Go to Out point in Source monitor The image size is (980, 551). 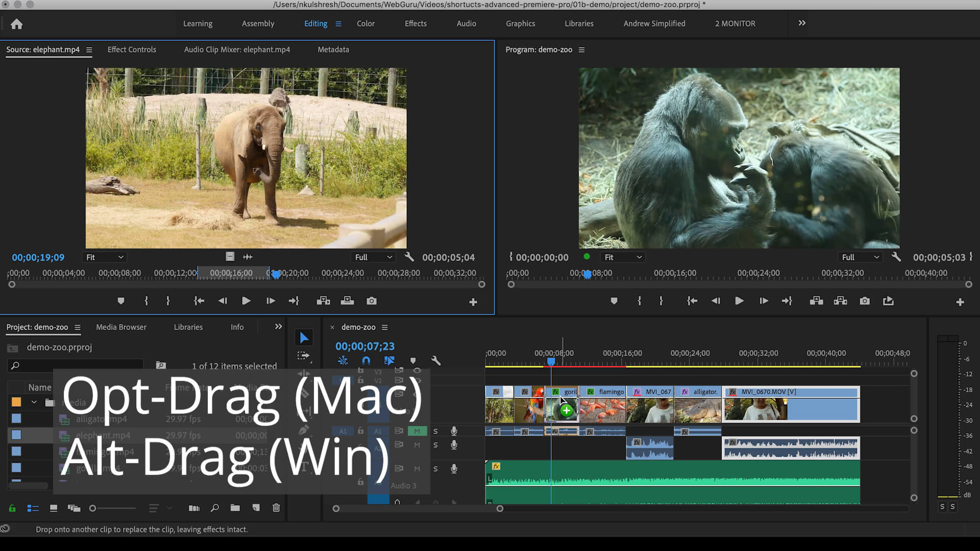pos(294,301)
